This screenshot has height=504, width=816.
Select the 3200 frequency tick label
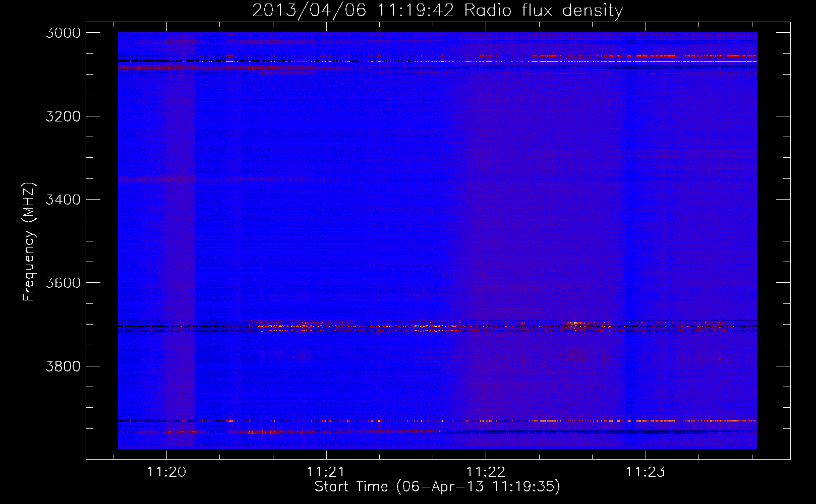(63, 116)
